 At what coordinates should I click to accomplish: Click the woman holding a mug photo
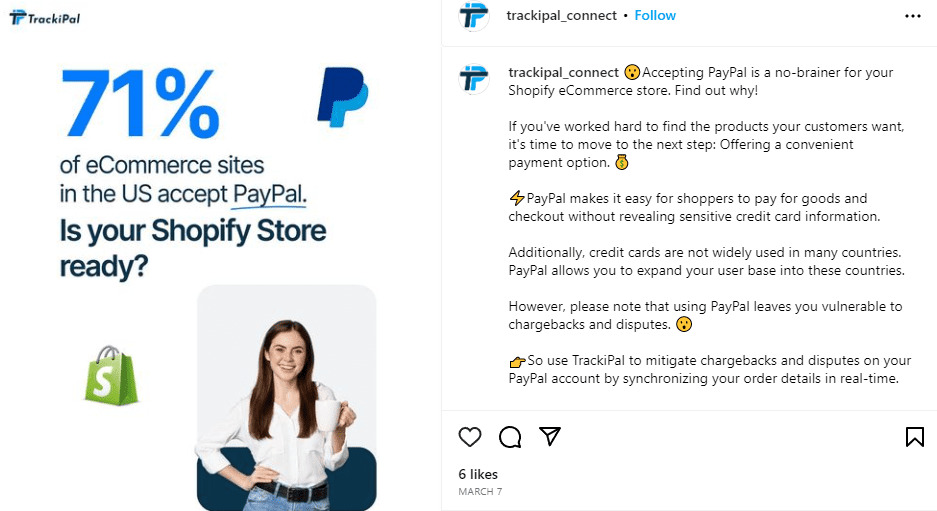point(287,398)
